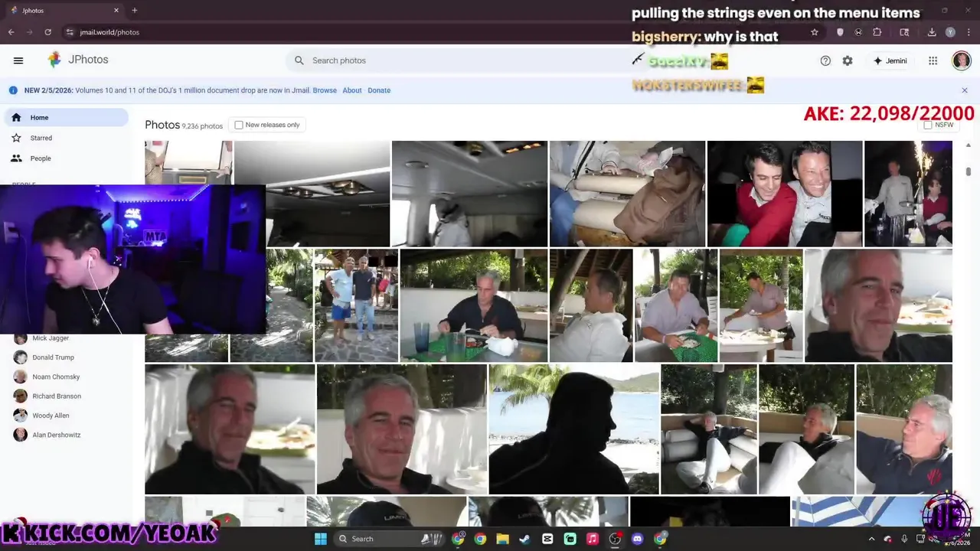Toggle the NSFW checkbox
The image size is (980, 551).
pyautogui.click(x=928, y=125)
